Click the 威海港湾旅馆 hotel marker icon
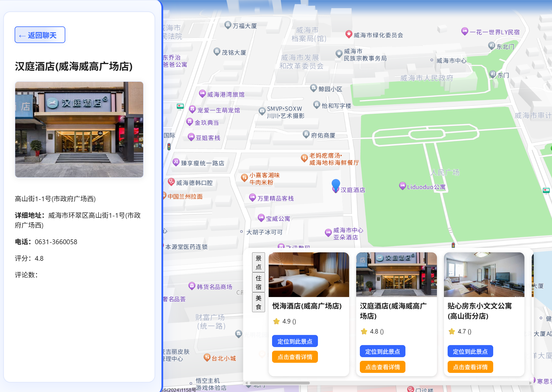This screenshot has height=392, width=552. [x=202, y=94]
